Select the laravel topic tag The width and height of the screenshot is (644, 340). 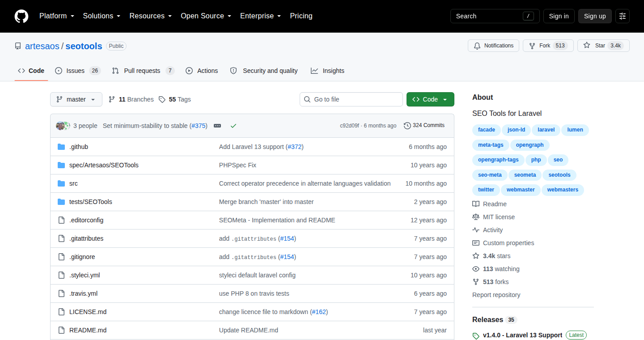coord(546,130)
